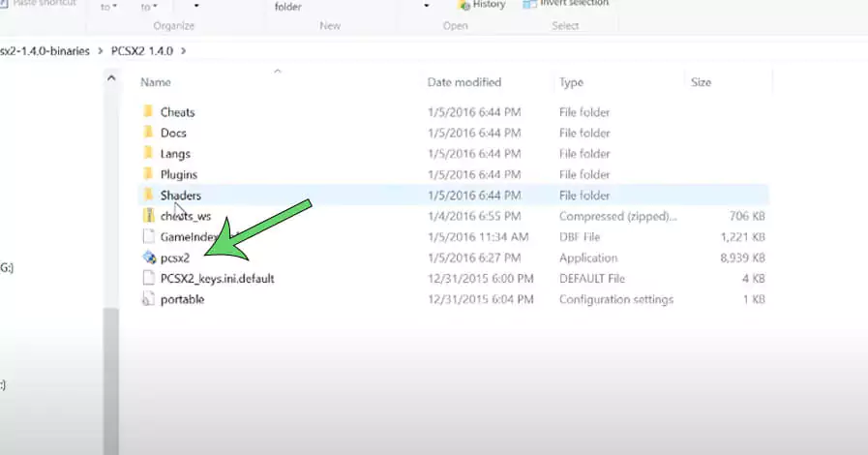Viewport: 868px width, 455px height.
Task: Select the Docs folder icon
Action: click(x=148, y=133)
